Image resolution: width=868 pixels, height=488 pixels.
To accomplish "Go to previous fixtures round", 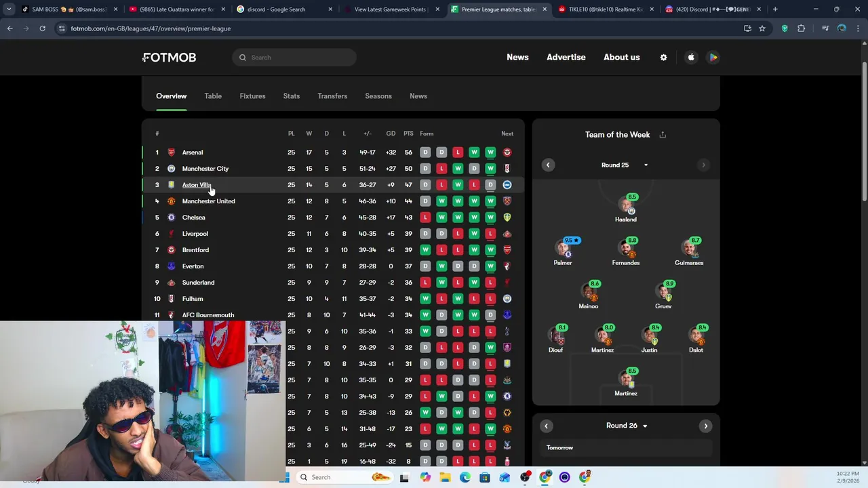I will 547,426.
